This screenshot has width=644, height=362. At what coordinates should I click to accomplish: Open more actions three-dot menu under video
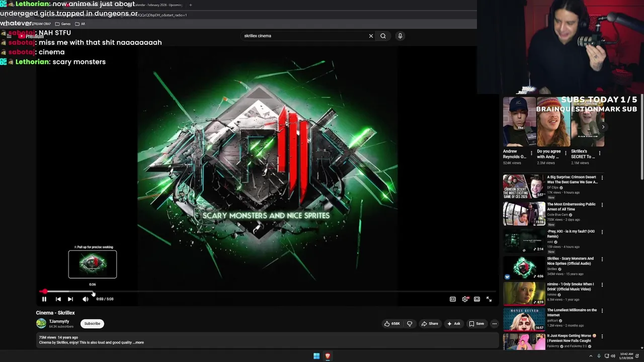[x=495, y=324]
